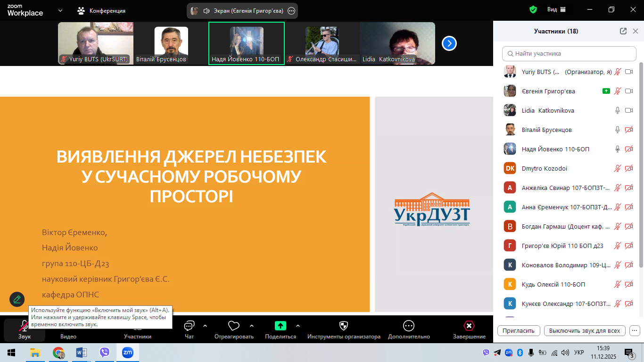644x362 pixels.
Task: Toggle microphone for Lidia Katkovnikova
Action: [x=617, y=110]
